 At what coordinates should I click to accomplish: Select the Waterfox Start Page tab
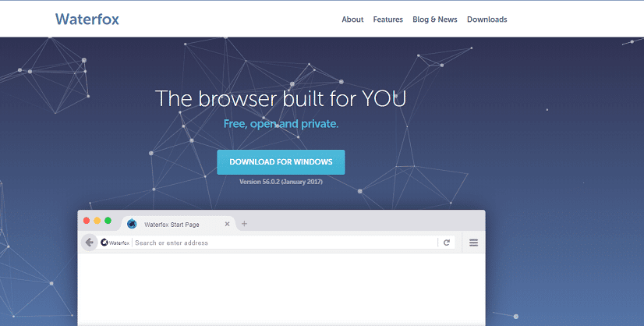coord(172,225)
